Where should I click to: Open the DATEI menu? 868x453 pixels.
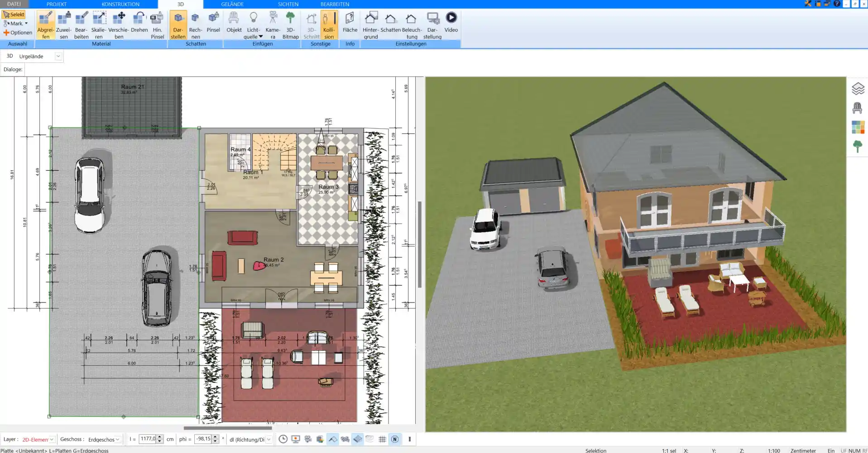[x=14, y=4]
